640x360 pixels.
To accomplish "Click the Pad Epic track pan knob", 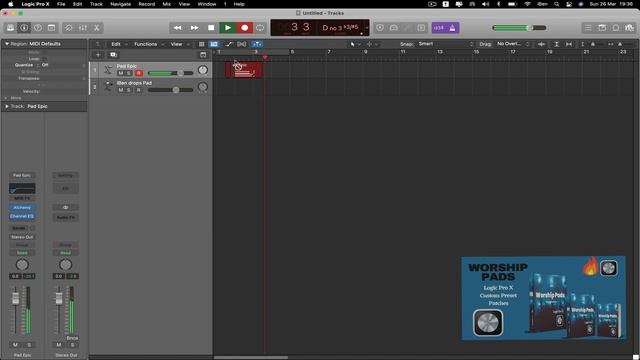I will pyautogui.click(x=202, y=70).
